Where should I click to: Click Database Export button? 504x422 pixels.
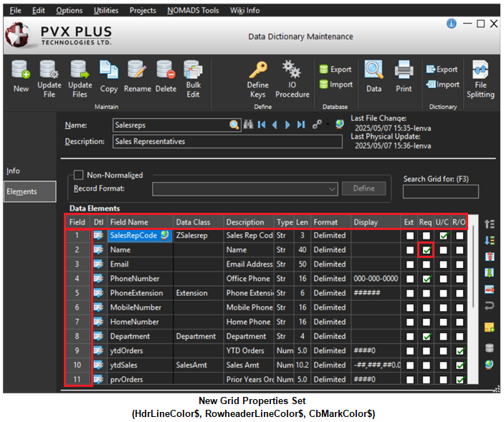coord(336,69)
